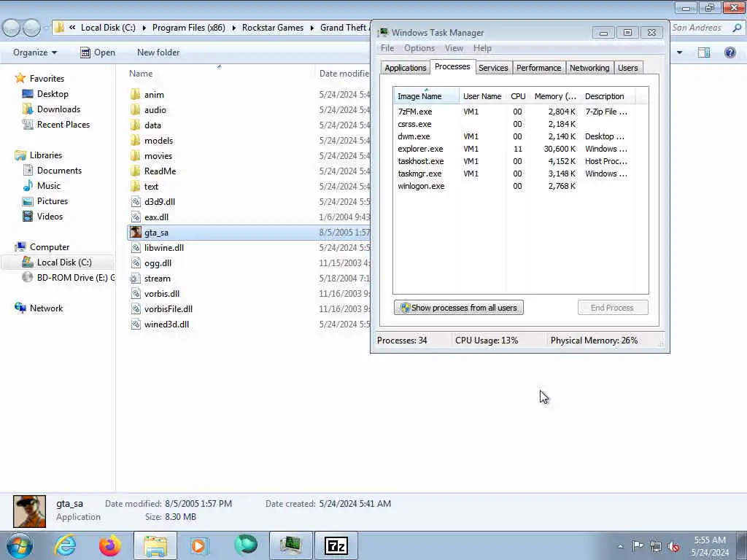Sort processes by CPU column header
This screenshot has height=560, width=747.
pyautogui.click(x=518, y=96)
